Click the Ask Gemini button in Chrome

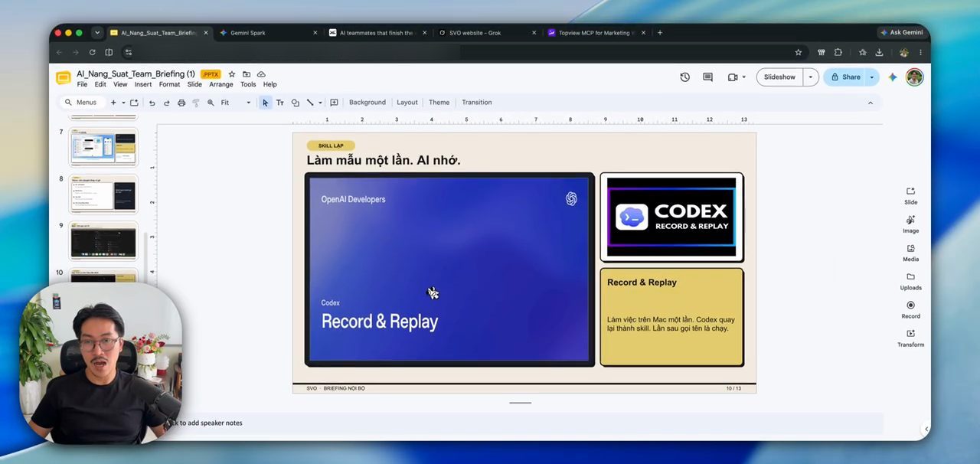tap(901, 33)
